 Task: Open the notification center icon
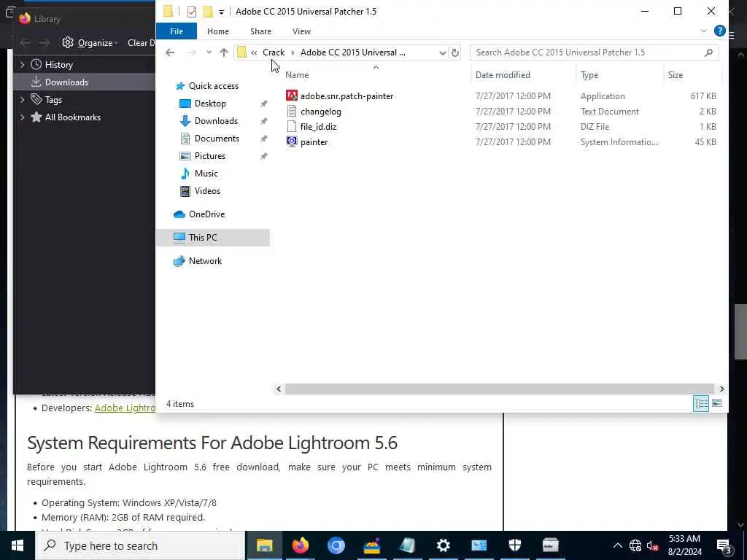click(724, 545)
